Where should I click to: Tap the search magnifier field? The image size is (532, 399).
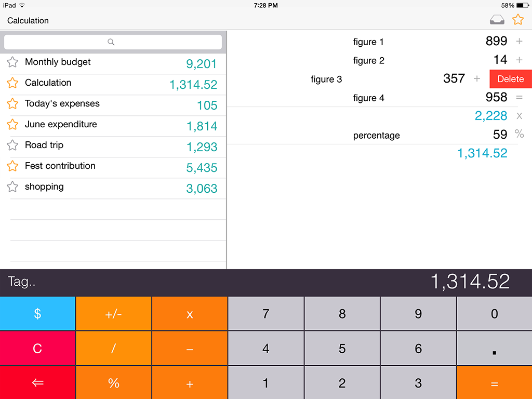point(113,42)
